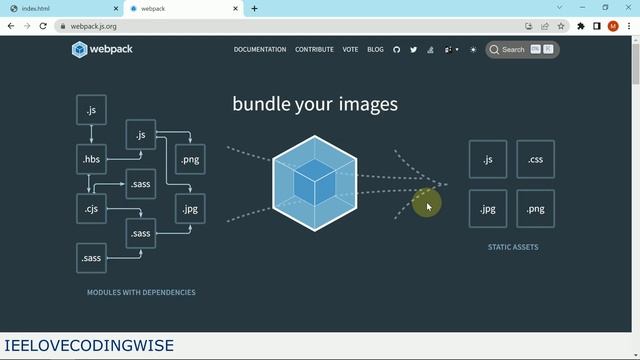The height and width of the screenshot is (360, 640).
Task: Open the DOCUMENTATION menu item
Action: coord(260,49)
